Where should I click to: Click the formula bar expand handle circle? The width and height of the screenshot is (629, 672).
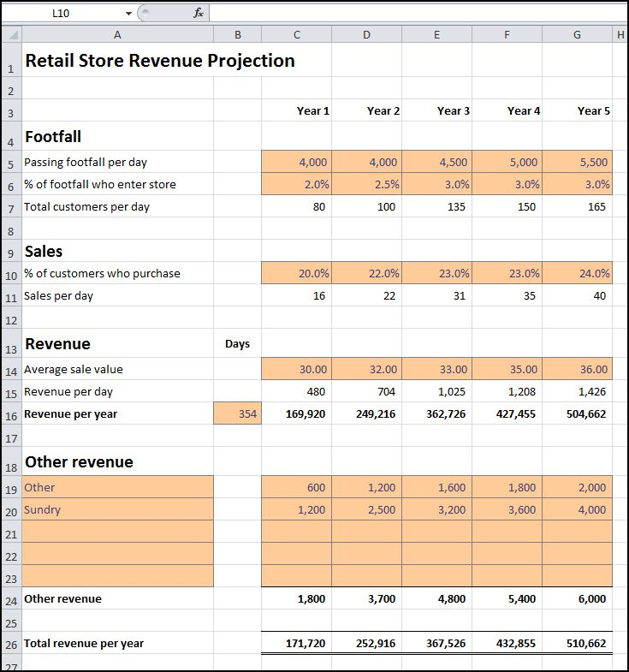(x=145, y=12)
